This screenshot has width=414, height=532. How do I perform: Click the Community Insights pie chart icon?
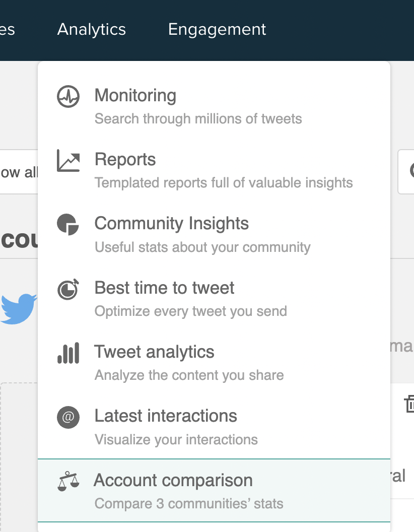68,225
